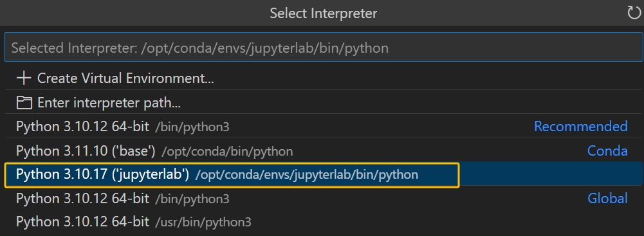This screenshot has width=644, height=236.
Task: Click the folder icon beside Enter interpreter path
Action: [24, 103]
